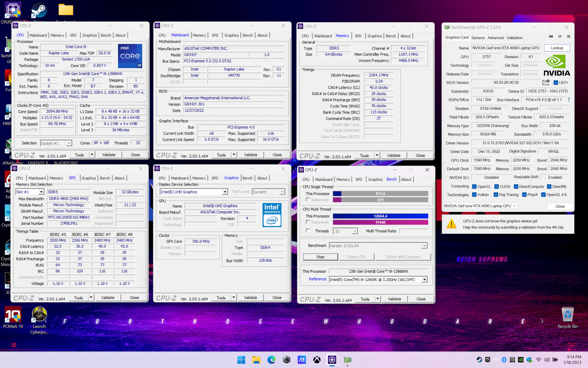The height and width of the screenshot is (368, 588).
Task: Open the Xbox app from the taskbar
Action: (317, 360)
